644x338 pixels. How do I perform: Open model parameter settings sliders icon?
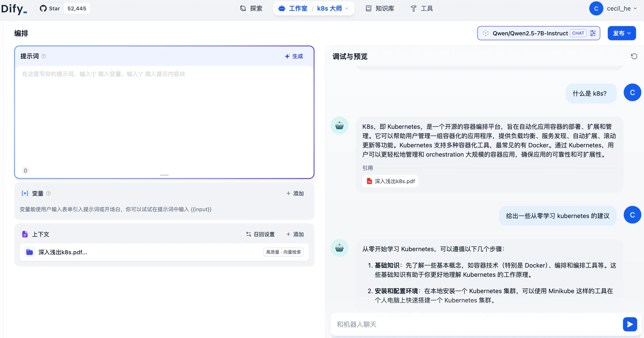coord(593,33)
